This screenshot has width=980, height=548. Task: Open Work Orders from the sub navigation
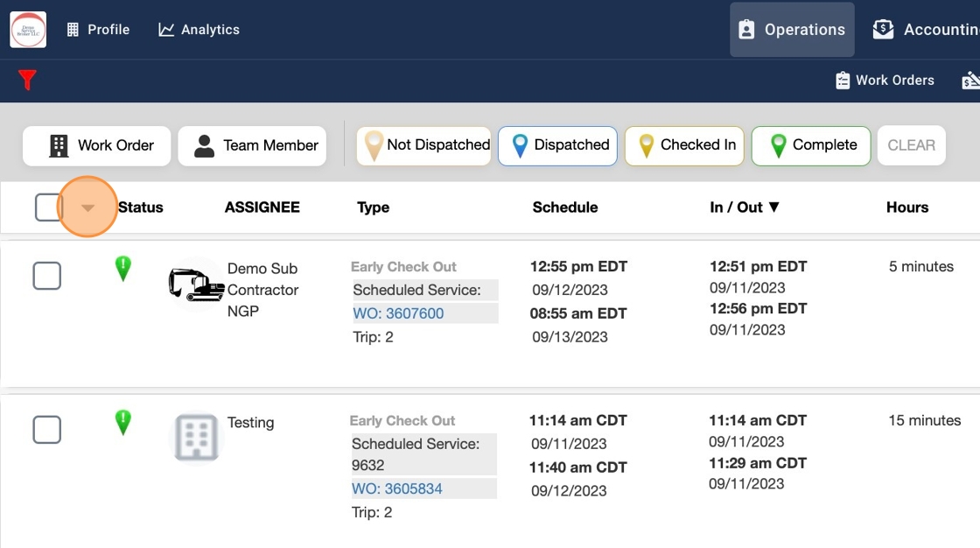pos(885,81)
